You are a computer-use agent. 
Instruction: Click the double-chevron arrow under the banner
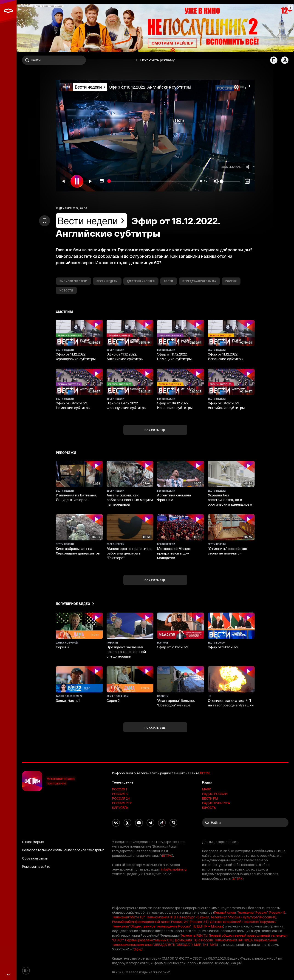click(x=172, y=49)
